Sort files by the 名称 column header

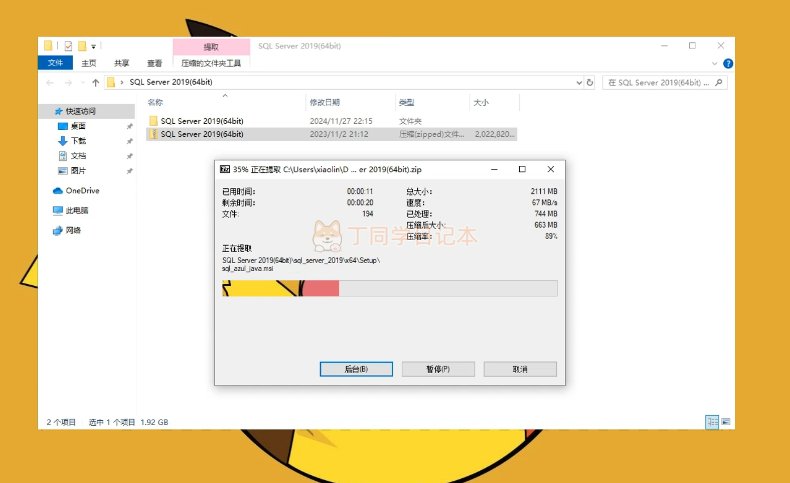pyautogui.click(x=155, y=102)
